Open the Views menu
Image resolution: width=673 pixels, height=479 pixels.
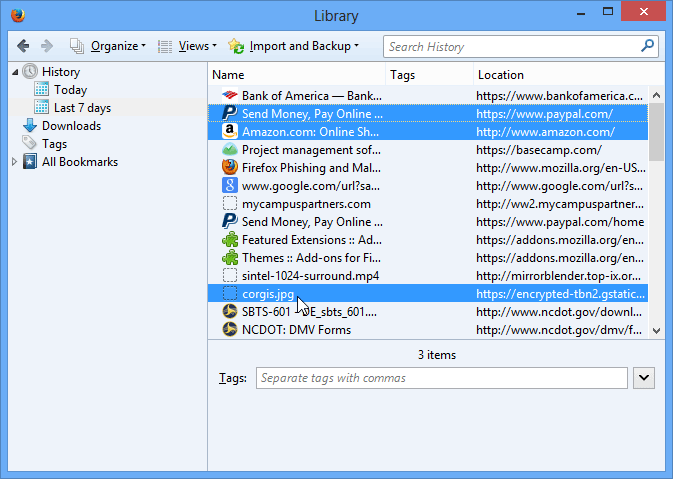(187, 46)
